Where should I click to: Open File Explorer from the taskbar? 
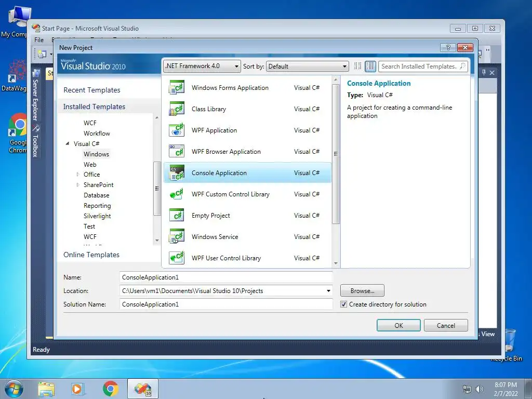click(46, 389)
